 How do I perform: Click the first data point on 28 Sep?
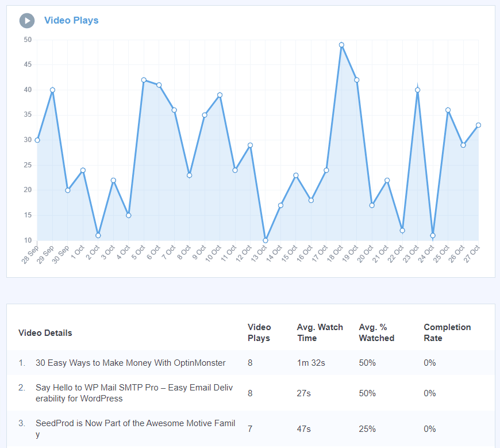pyautogui.click(x=37, y=139)
